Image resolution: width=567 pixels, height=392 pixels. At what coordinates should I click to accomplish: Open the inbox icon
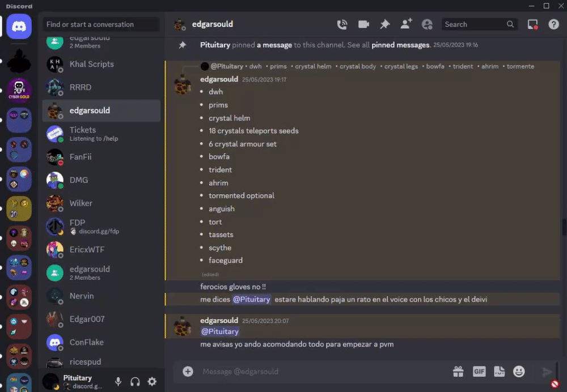point(532,24)
